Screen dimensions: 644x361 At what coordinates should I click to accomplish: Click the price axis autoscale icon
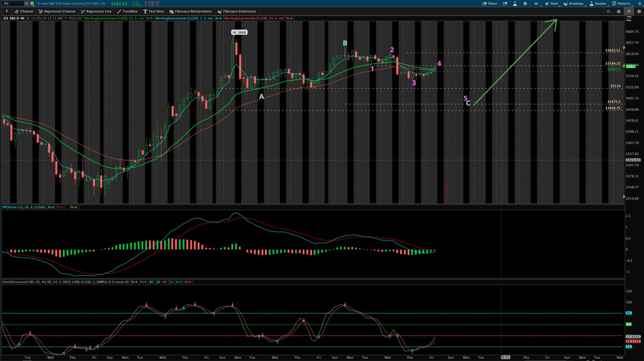click(629, 19)
